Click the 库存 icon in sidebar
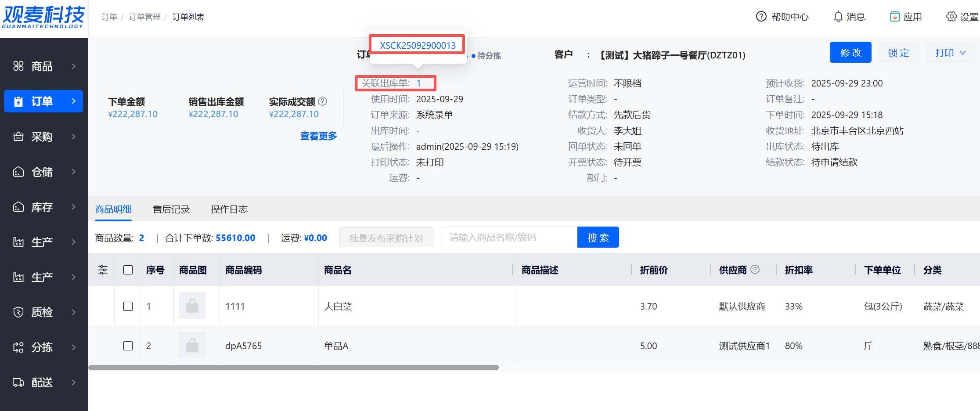This screenshot has height=411, width=980. 18,207
